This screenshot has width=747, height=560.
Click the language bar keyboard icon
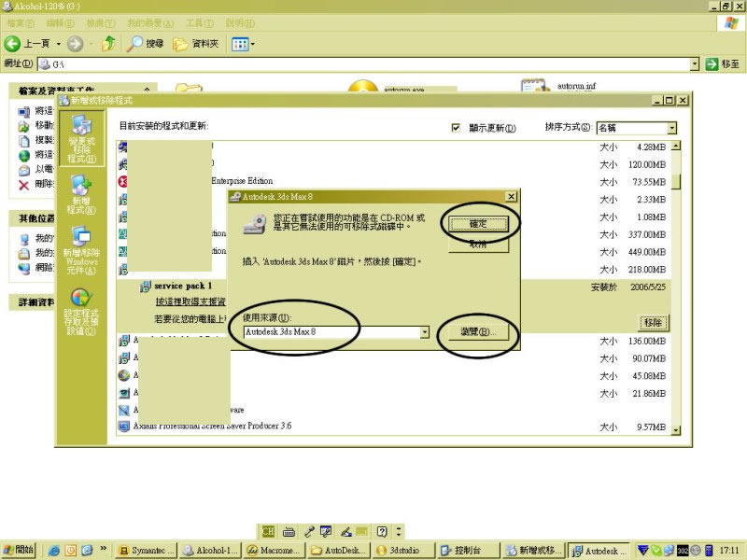(x=289, y=531)
